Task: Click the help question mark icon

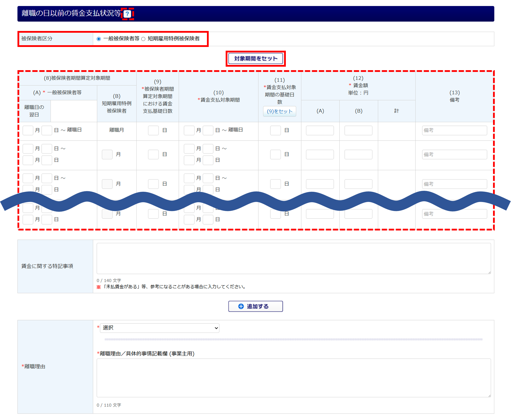Action: tap(127, 14)
